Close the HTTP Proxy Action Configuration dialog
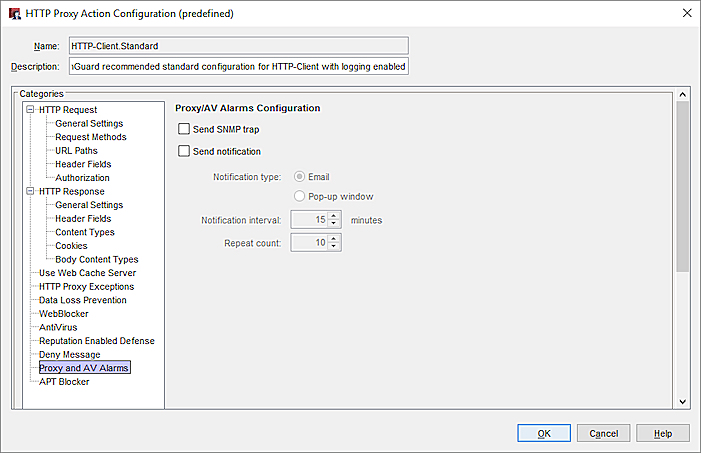This screenshot has height=453, width=701. [687, 13]
